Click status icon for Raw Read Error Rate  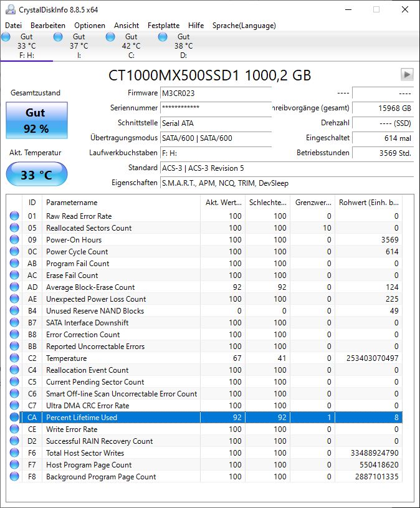pyautogui.click(x=14, y=216)
